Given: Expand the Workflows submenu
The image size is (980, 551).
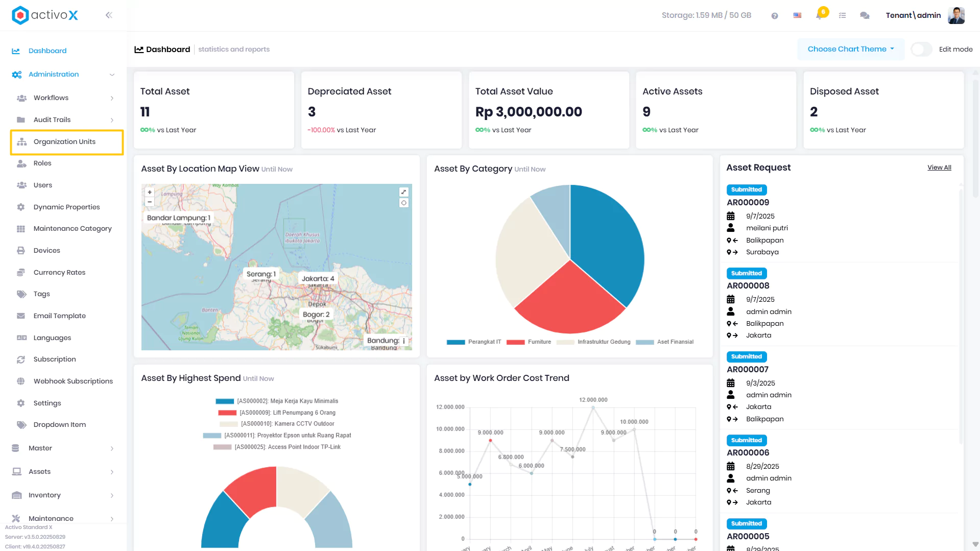Looking at the screenshot, I should tap(112, 98).
